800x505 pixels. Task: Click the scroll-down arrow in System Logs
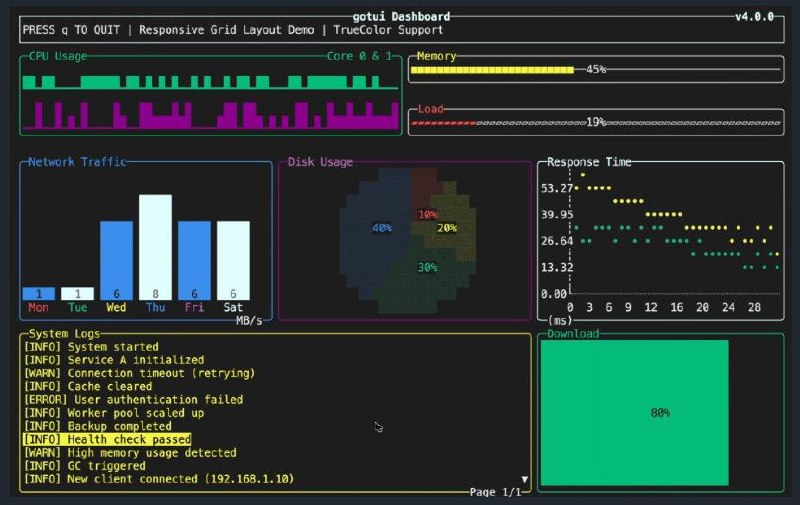click(x=525, y=479)
